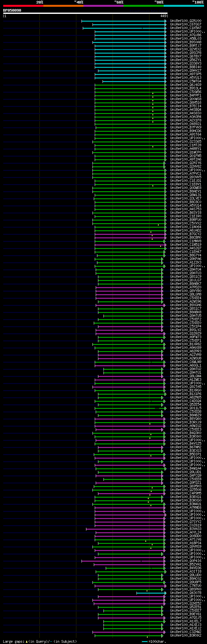This screenshot has width=207, height=644.
Task: Click the orange ~40% identity legend segment
Action: 63,6
